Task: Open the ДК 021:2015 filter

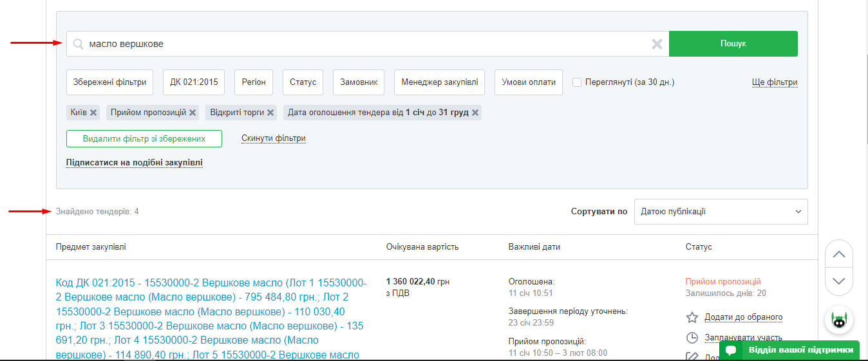Action: [x=194, y=82]
